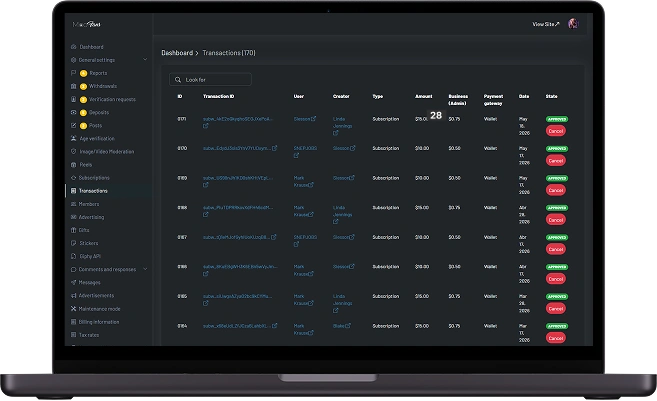
Task: Click the Age verification person icon
Action: [74, 138]
